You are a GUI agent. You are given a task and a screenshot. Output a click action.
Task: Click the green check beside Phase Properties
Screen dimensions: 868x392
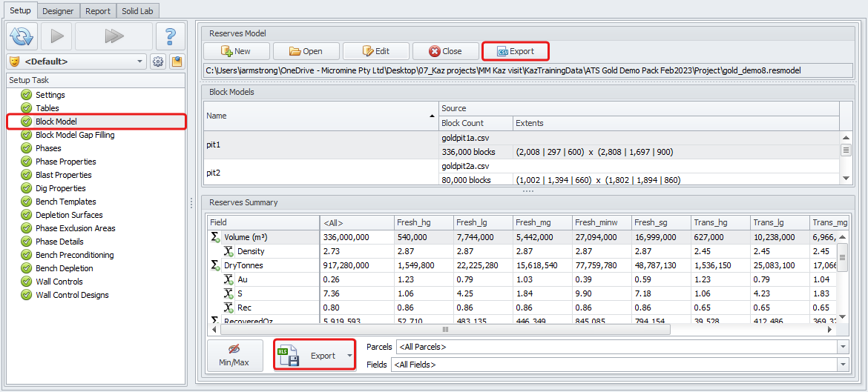click(x=27, y=162)
